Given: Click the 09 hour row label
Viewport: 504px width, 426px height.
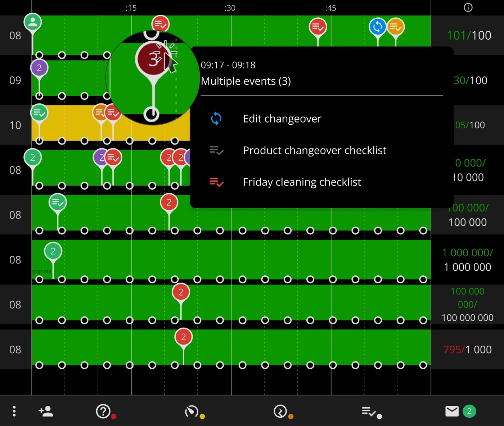Looking at the screenshot, I should 15,80.
